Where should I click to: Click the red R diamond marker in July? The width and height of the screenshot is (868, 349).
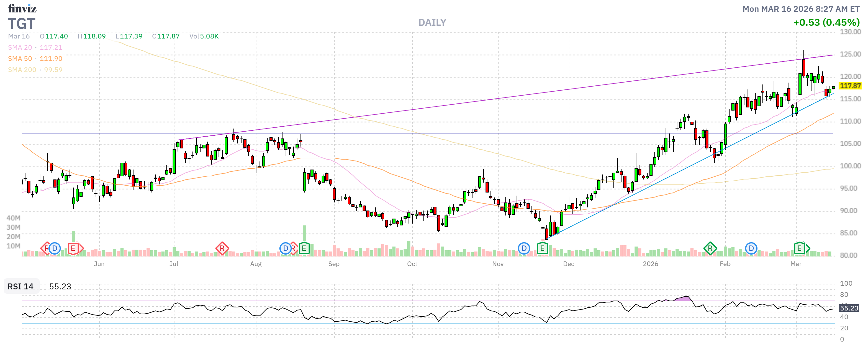pos(222,249)
